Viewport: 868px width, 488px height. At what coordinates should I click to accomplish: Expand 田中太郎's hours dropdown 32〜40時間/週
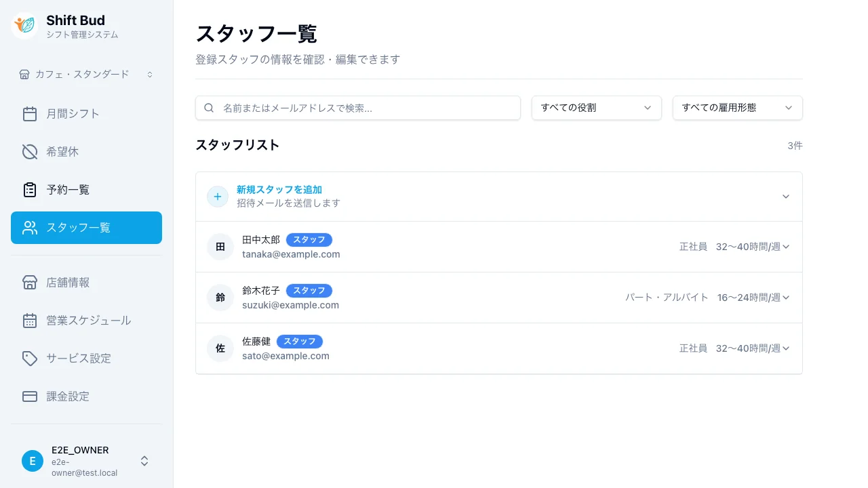click(x=787, y=247)
